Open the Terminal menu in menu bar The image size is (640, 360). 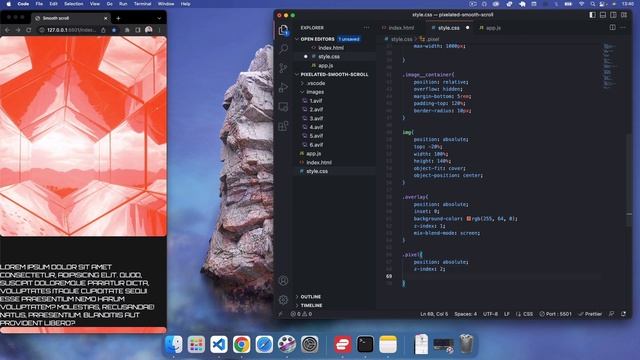tap(142, 4)
